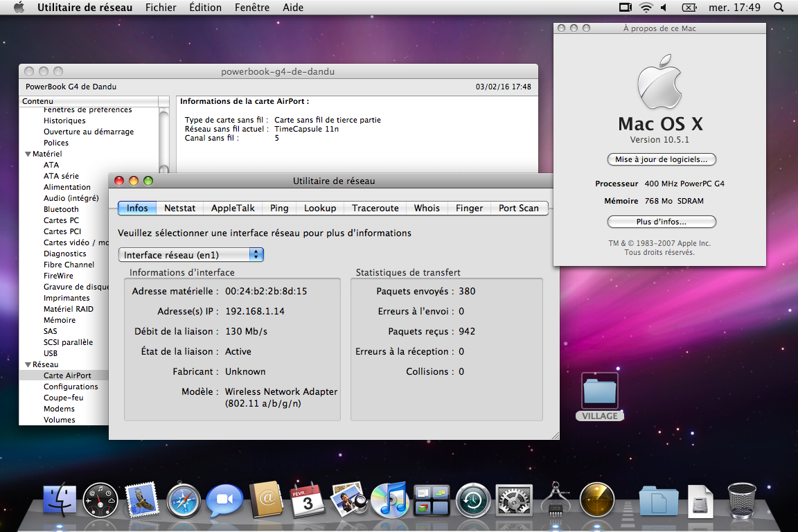The image size is (798, 532).
Task: Click Network Utility radar icon in Dock
Action: (597, 500)
